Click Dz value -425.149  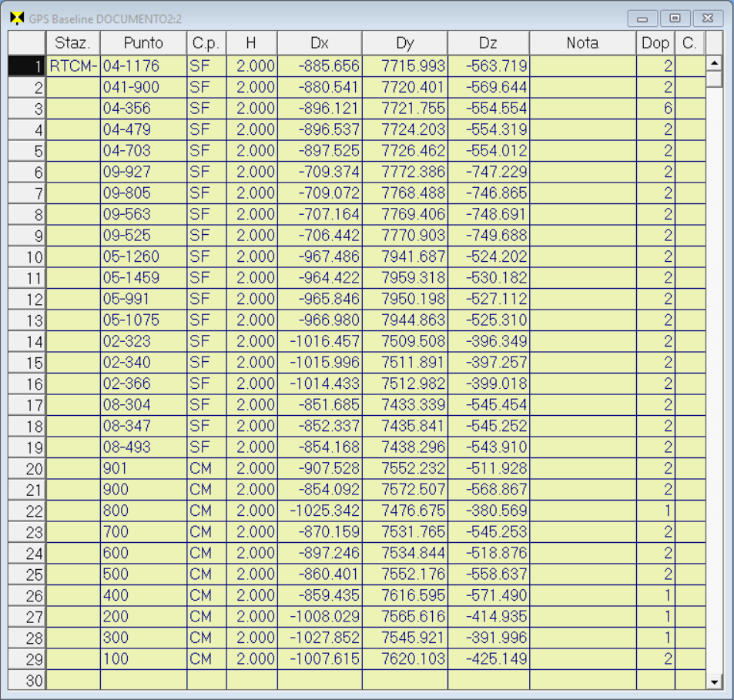click(488, 659)
